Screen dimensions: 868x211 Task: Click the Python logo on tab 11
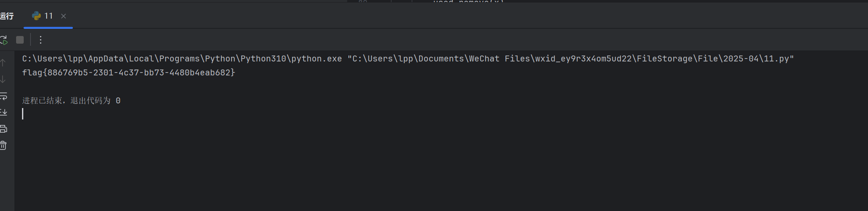tap(36, 16)
